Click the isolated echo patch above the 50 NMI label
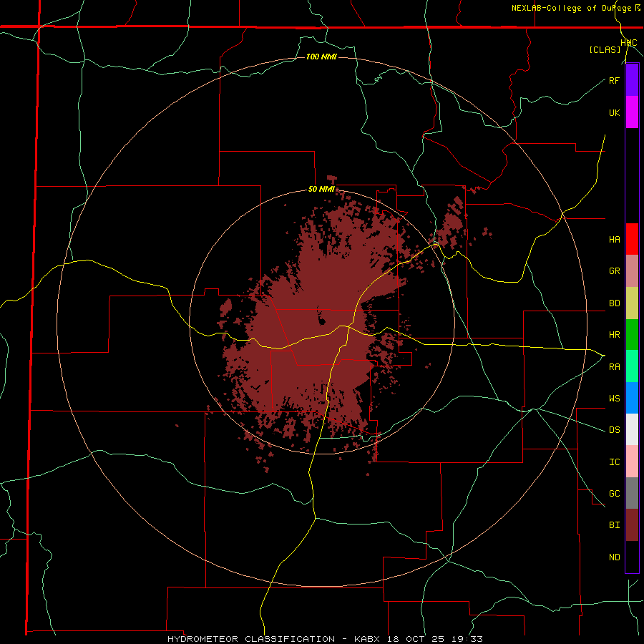This screenshot has width=644, height=644. click(x=332, y=180)
